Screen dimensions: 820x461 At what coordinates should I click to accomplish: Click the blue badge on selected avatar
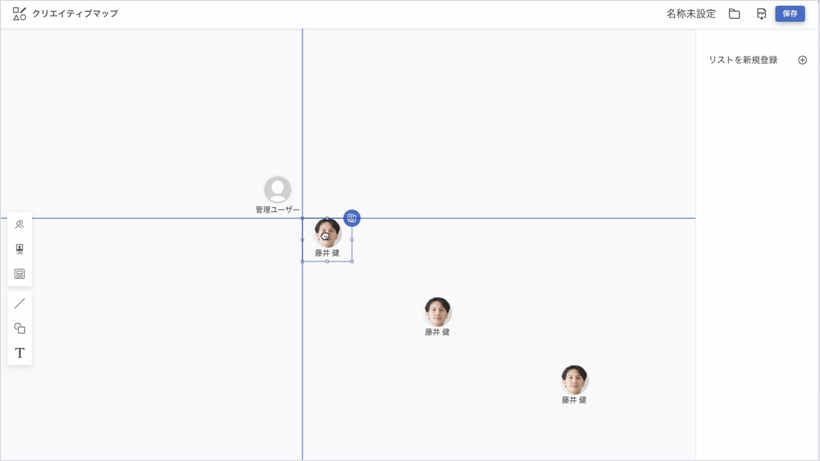tap(352, 218)
